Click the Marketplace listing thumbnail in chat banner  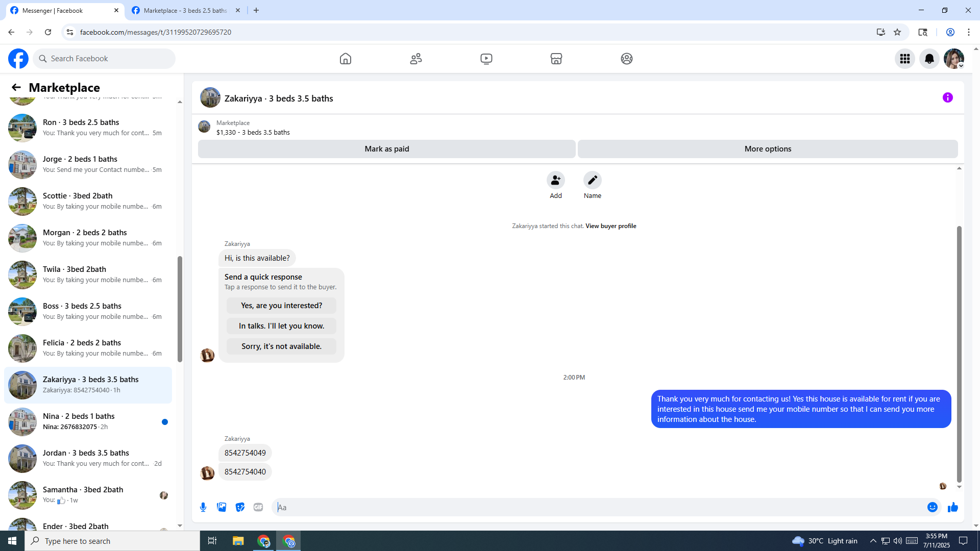pyautogui.click(x=204, y=127)
